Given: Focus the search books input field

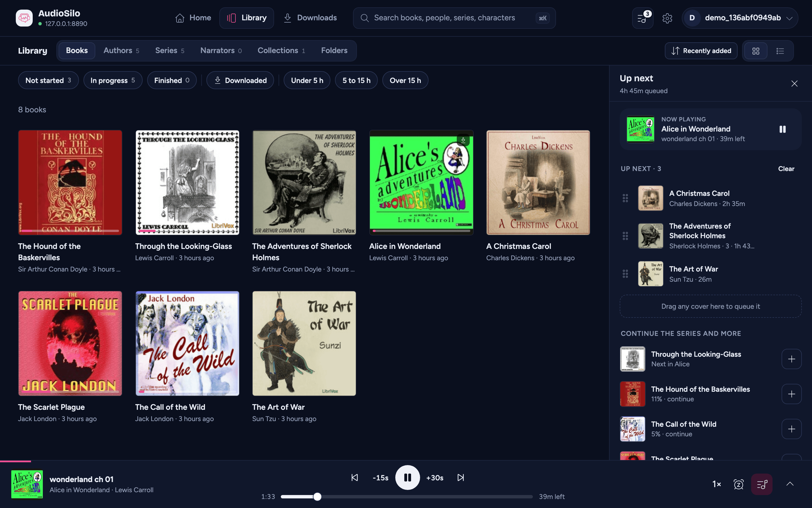Looking at the screenshot, I should click(x=454, y=18).
